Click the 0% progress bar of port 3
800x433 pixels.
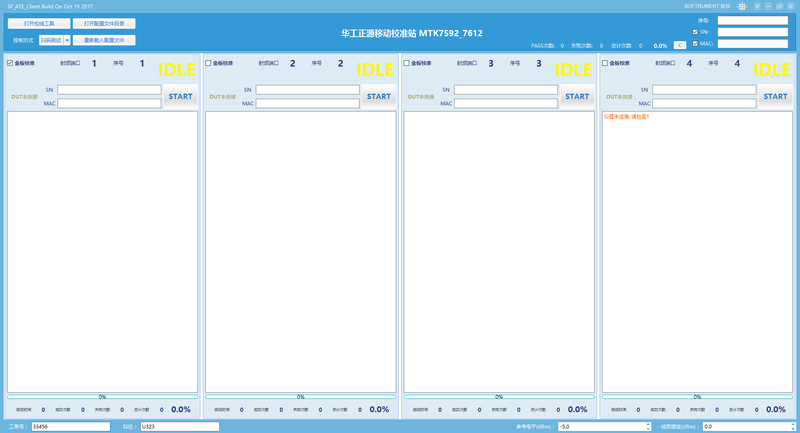(499, 397)
